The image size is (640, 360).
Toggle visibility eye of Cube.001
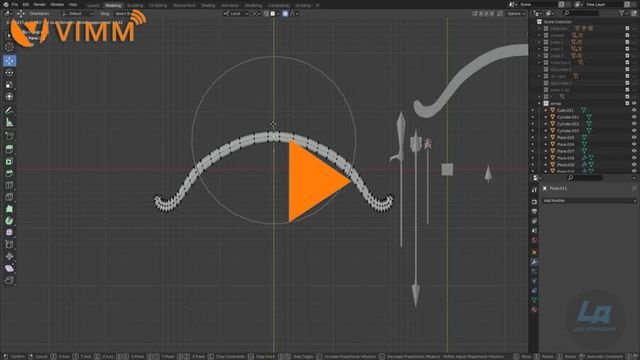(634, 110)
